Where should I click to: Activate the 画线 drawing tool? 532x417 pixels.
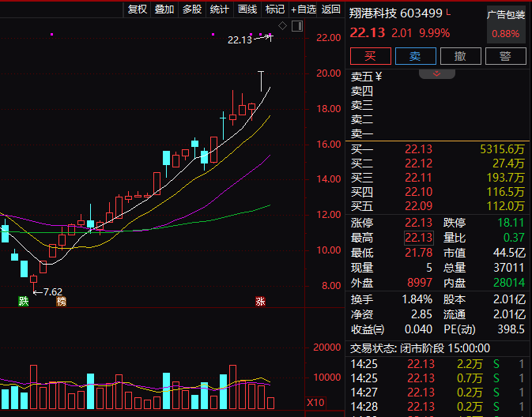pos(247,9)
